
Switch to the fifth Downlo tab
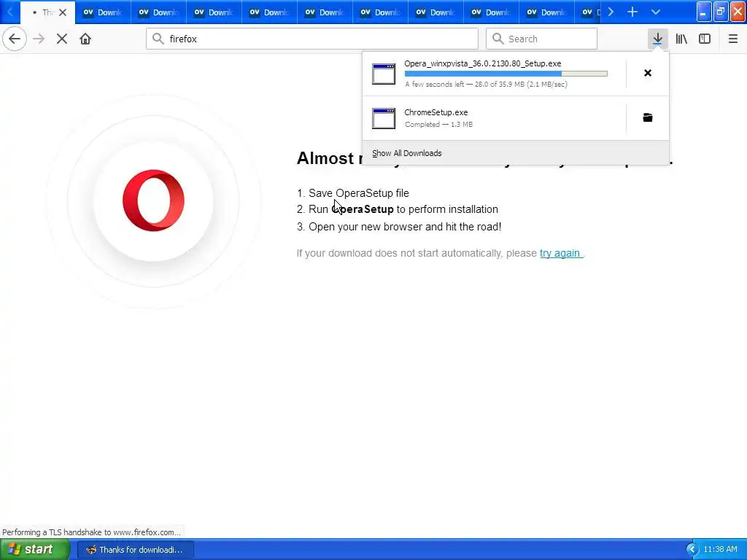click(325, 12)
